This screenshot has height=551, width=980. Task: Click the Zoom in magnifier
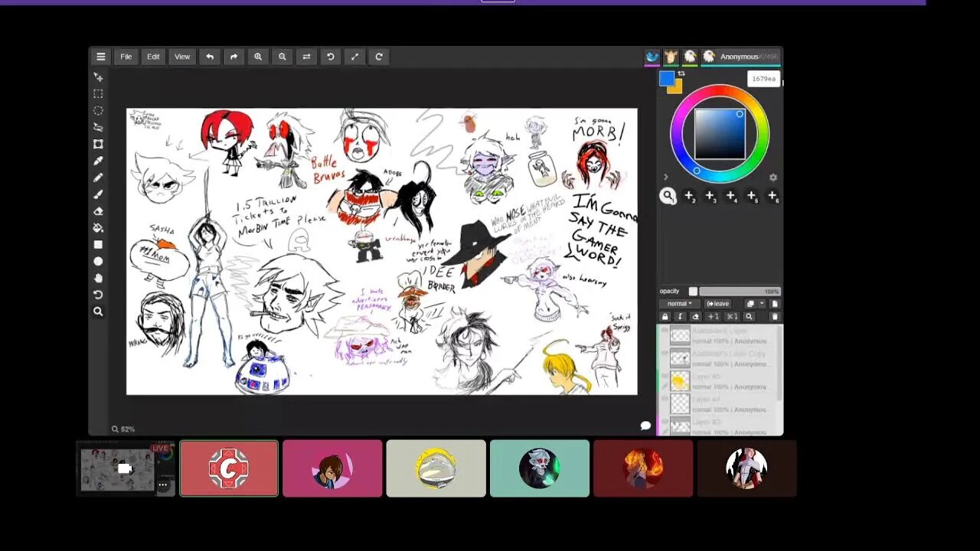[x=258, y=57]
